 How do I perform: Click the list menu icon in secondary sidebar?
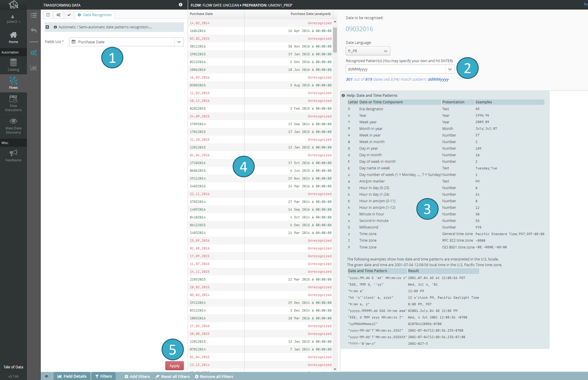34,16
